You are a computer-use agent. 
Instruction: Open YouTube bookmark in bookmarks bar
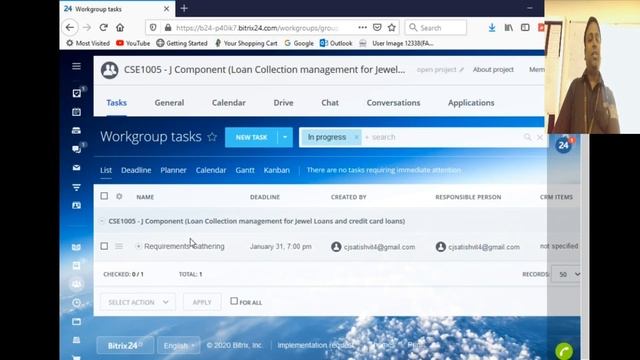(x=133, y=43)
